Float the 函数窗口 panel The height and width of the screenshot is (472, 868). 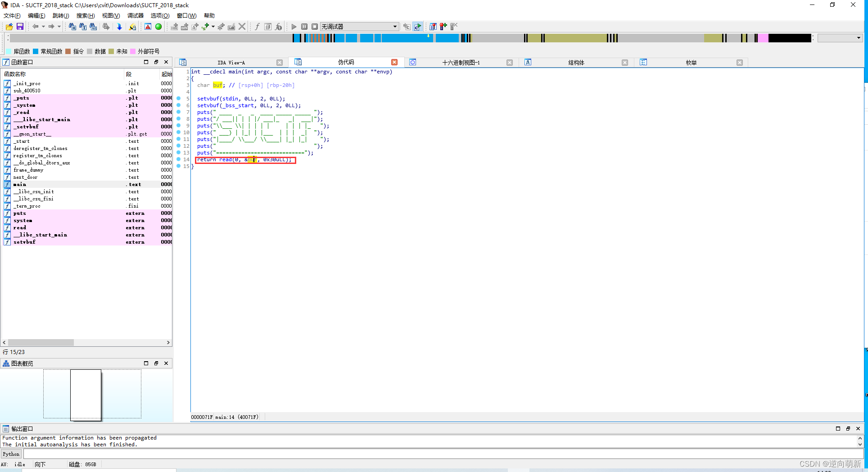[x=156, y=62]
